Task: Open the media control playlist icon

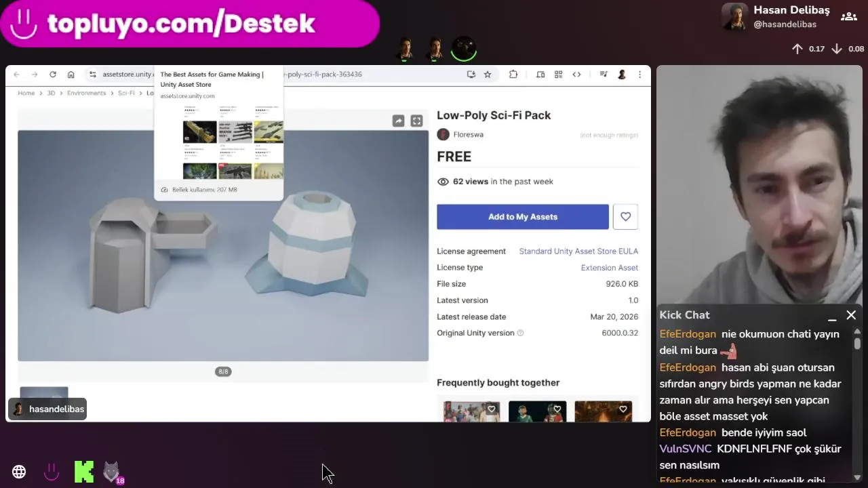Action: [x=603, y=75]
